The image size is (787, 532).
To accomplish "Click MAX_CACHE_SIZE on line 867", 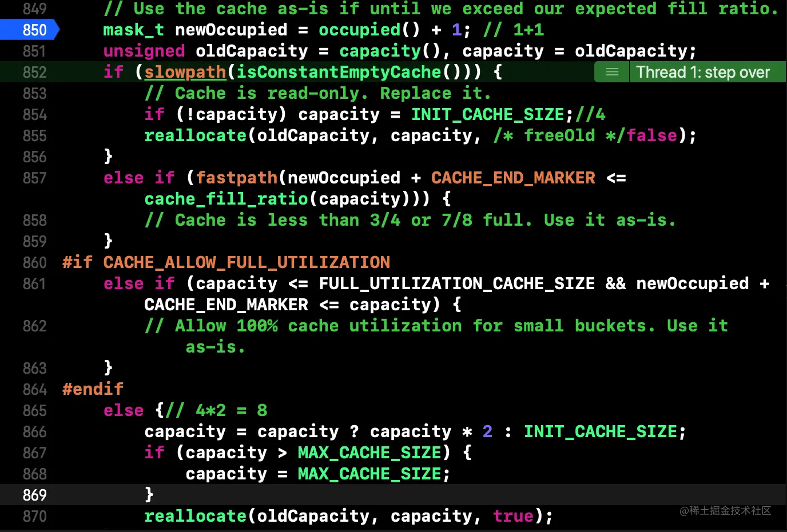I will click(x=369, y=453).
